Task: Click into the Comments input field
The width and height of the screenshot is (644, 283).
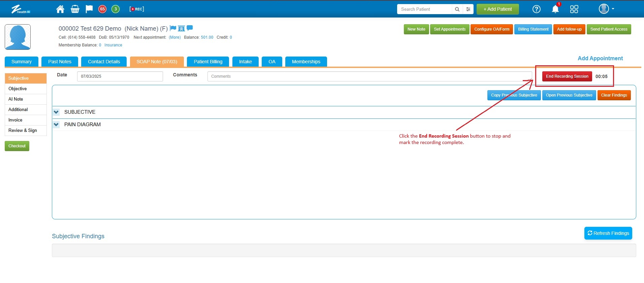Action: 369,76
